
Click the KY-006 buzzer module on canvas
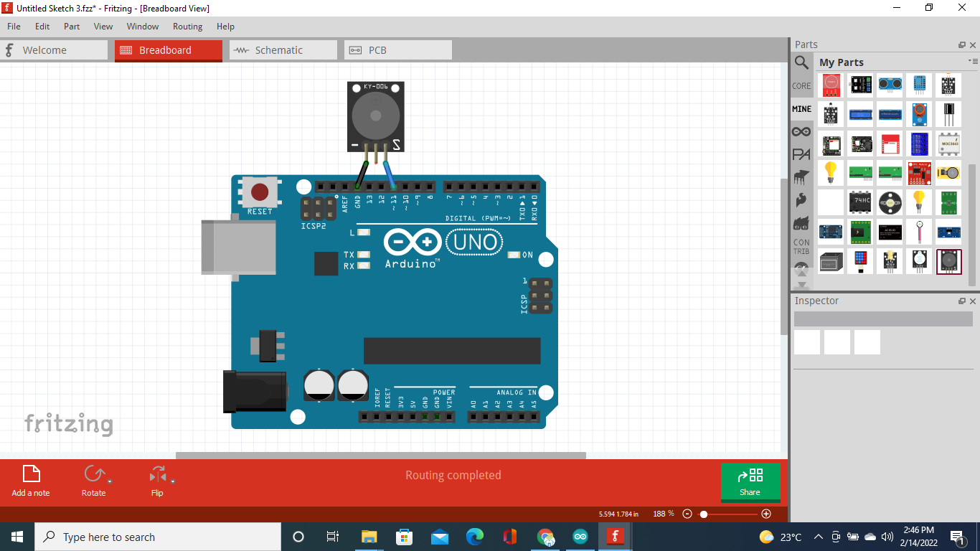click(x=376, y=116)
